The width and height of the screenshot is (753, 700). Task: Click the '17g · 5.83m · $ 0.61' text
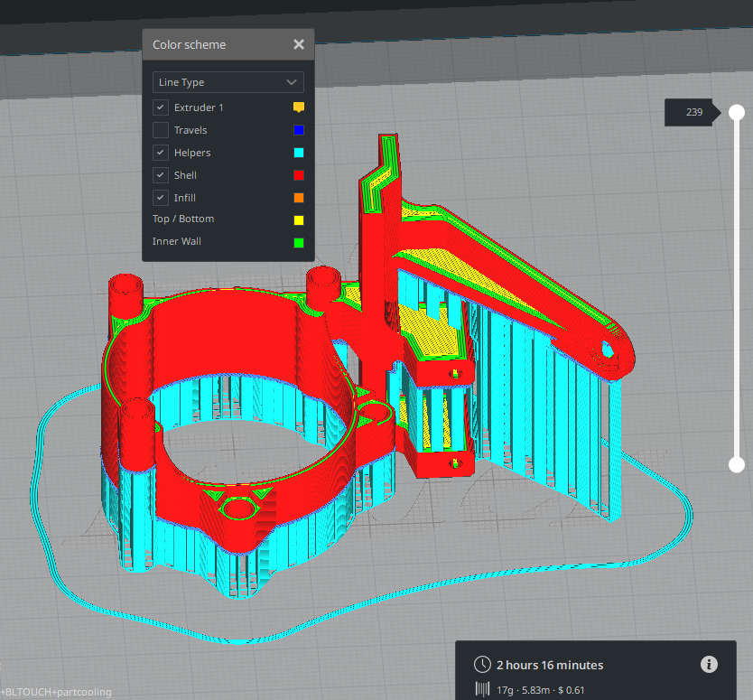[x=540, y=690]
